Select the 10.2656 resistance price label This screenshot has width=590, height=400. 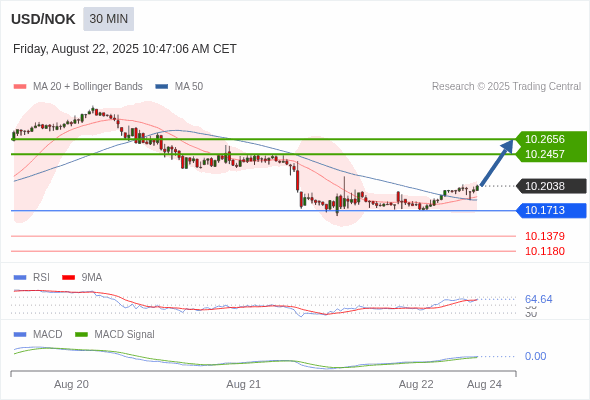(x=544, y=139)
